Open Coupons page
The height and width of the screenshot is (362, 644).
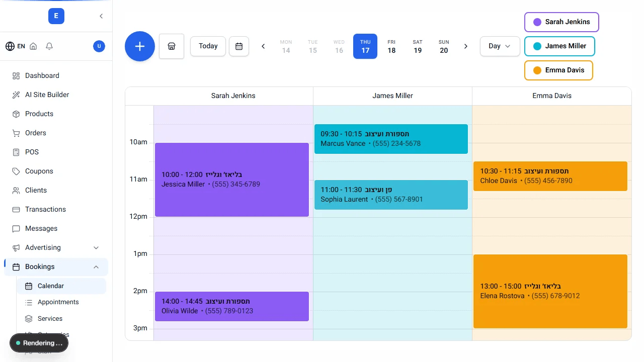tap(56, 171)
